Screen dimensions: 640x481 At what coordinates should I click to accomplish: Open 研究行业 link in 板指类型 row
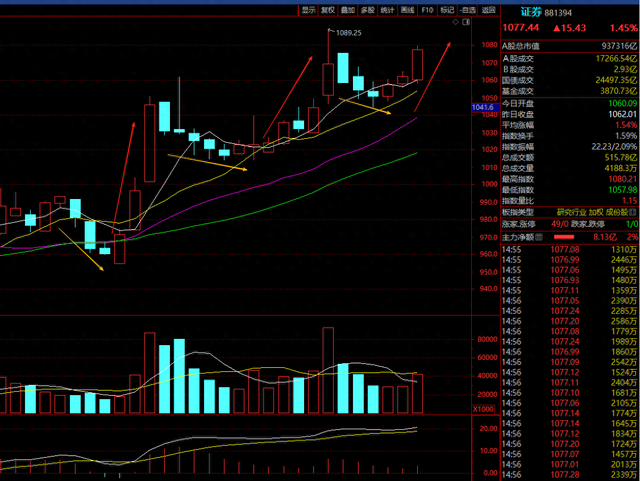coord(571,212)
